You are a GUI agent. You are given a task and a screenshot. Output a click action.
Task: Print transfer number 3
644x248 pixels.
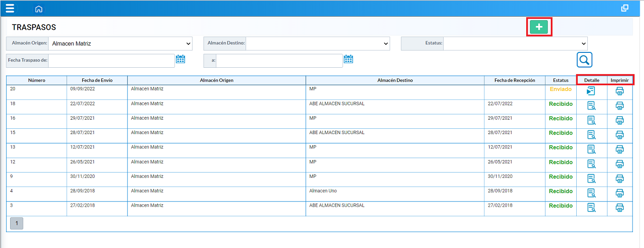point(620,208)
